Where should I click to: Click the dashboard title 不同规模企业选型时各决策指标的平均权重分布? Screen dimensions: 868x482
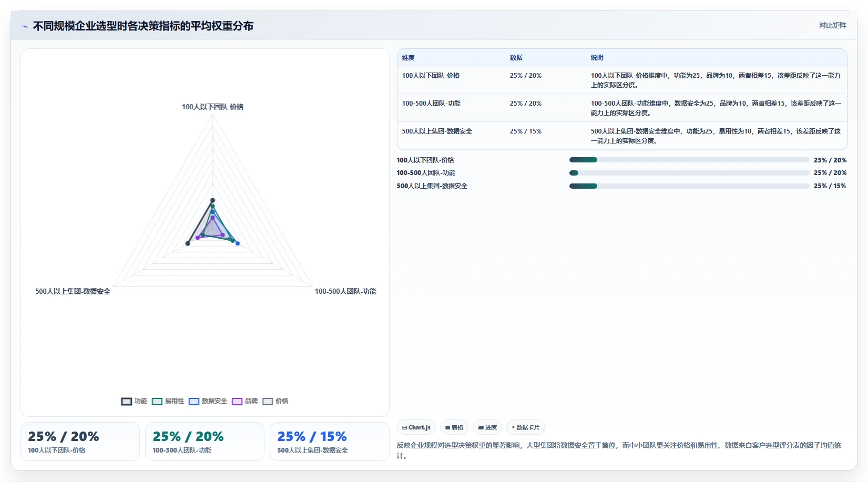(x=143, y=26)
